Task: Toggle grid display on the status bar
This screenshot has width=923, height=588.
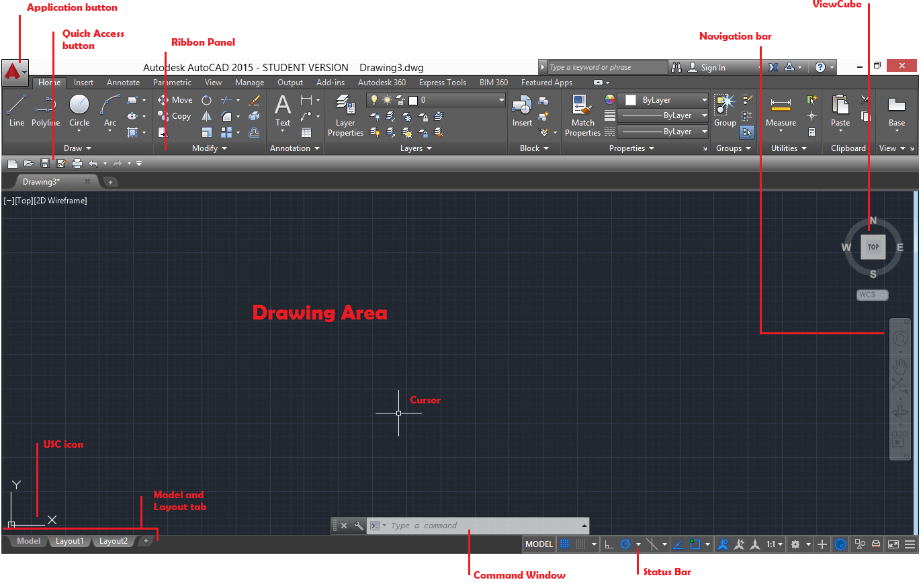Action: 564,544
